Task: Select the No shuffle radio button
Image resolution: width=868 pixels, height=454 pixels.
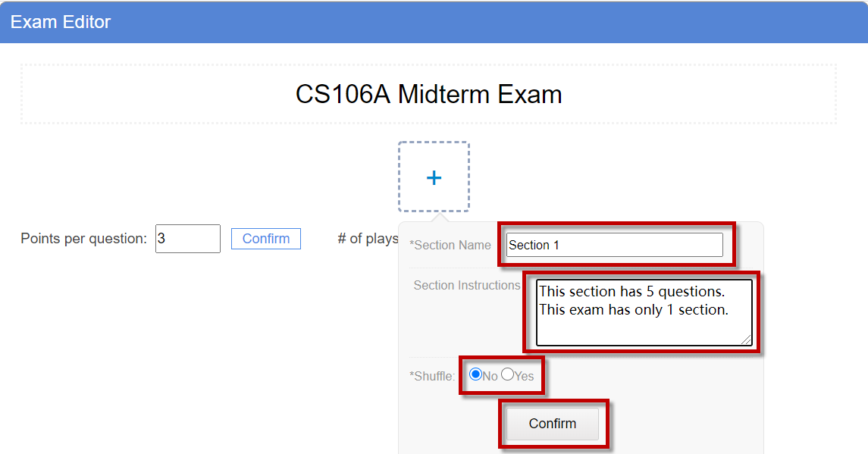Action: (x=475, y=374)
